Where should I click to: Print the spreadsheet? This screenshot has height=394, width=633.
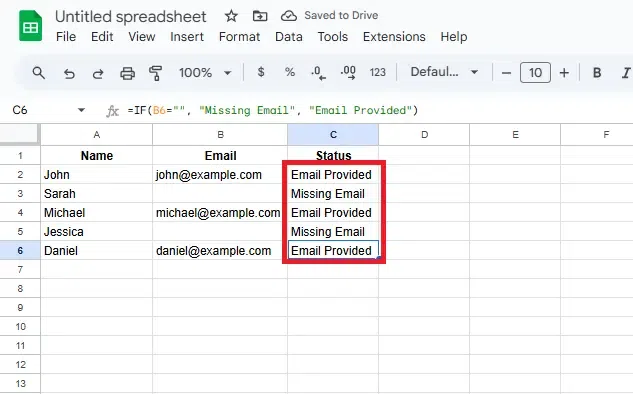127,73
